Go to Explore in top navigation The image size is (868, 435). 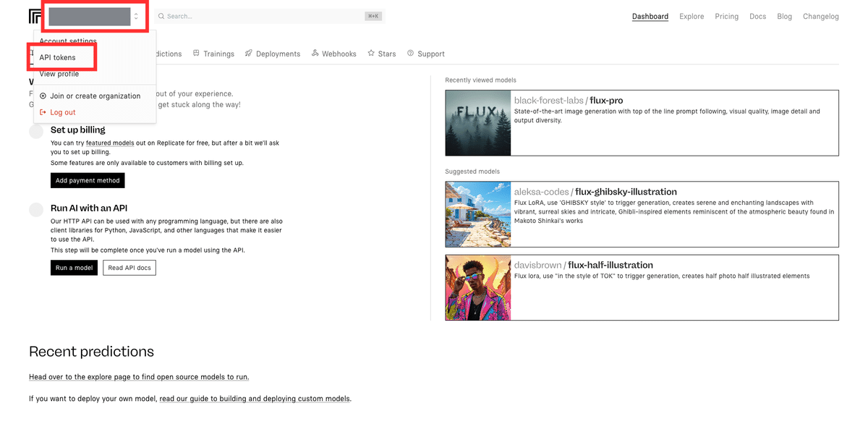pyautogui.click(x=692, y=16)
